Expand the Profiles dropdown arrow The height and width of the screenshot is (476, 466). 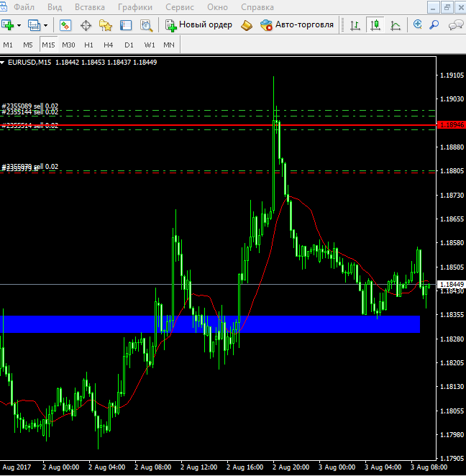[45, 25]
